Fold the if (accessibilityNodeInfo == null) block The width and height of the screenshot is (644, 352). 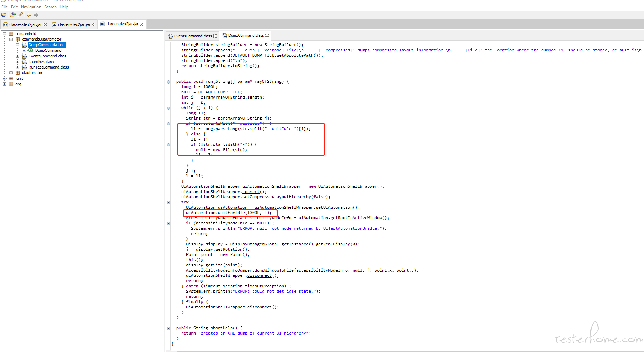click(169, 223)
